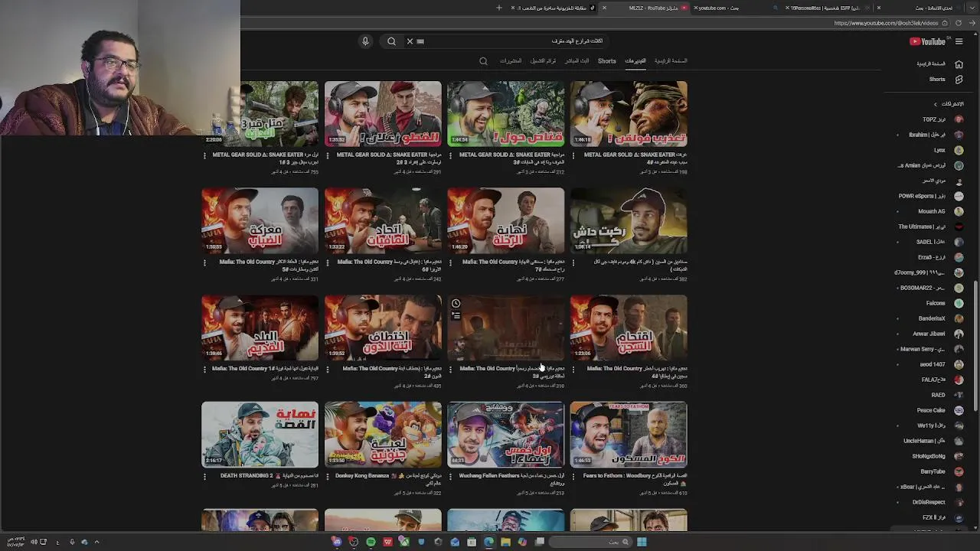
Task: Open more options for Donkey Kong Bananza video
Action: [328, 476]
